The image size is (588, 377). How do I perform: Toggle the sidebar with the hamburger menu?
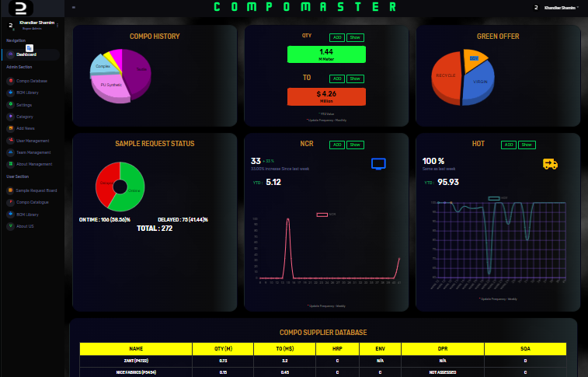click(73, 7)
